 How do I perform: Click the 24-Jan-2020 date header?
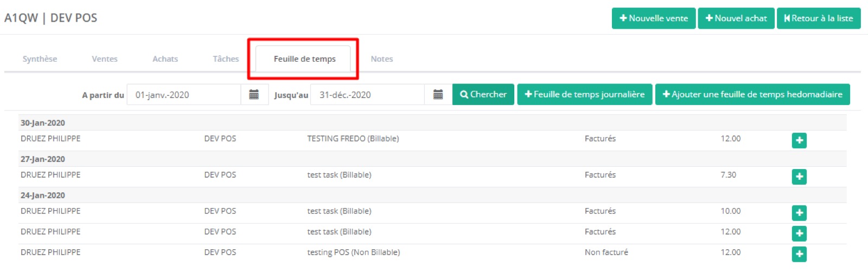point(43,196)
